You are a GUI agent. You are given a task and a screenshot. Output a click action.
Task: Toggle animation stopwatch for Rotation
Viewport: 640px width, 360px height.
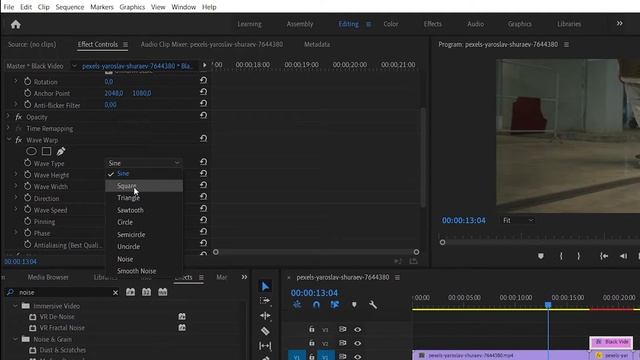pyautogui.click(x=27, y=82)
